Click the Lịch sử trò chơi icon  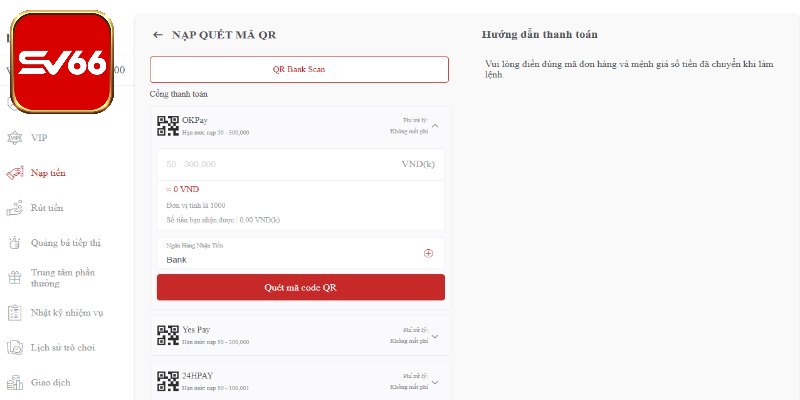coord(15,348)
